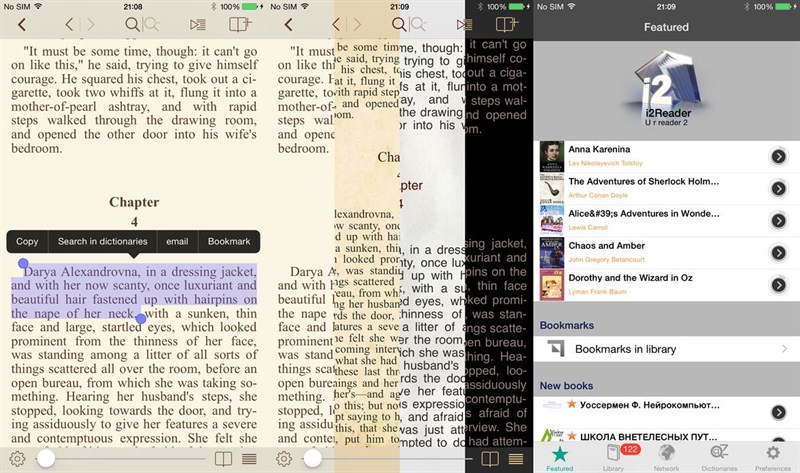Viewport: 800px width, 473px height.
Task: Select the Featured tab
Action: click(560, 458)
